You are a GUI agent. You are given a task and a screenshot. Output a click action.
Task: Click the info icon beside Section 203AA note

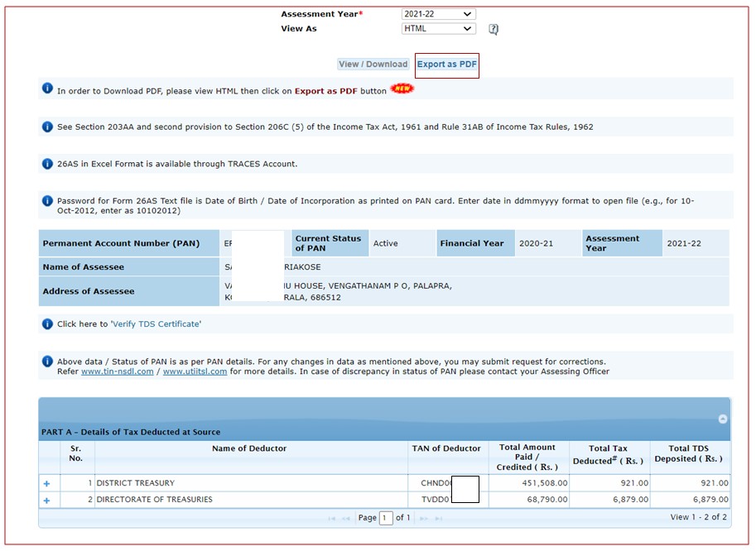click(x=47, y=127)
